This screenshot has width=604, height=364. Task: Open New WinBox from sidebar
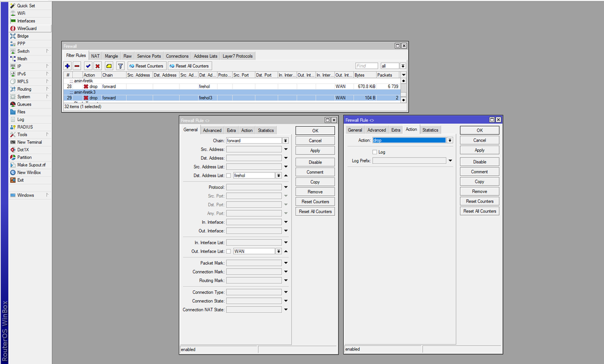point(28,173)
